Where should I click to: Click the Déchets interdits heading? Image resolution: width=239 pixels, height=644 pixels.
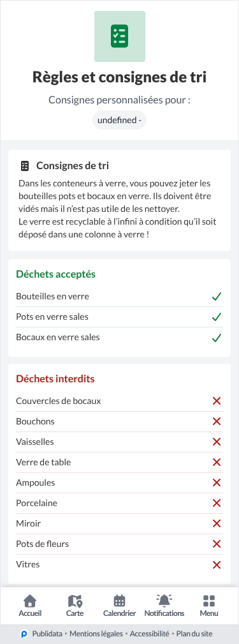click(55, 378)
